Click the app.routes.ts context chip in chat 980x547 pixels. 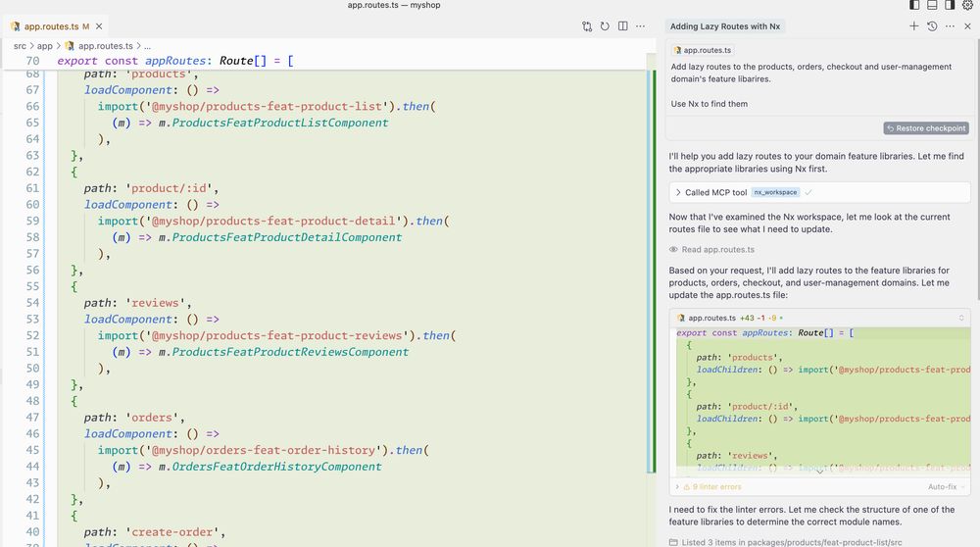[x=703, y=50]
